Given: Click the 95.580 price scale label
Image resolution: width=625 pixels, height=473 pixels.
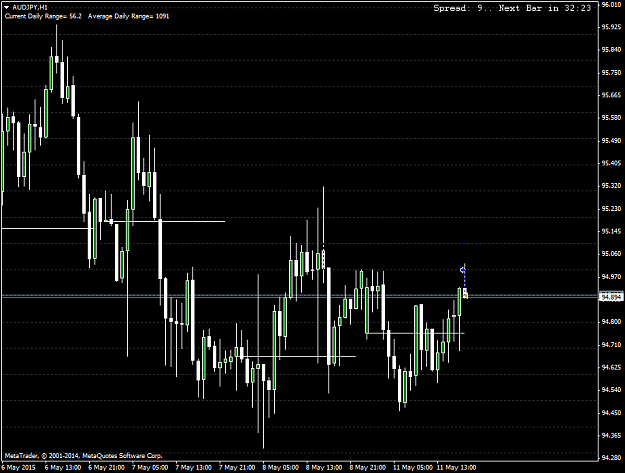Looking at the screenshot, I should point(611,118).
